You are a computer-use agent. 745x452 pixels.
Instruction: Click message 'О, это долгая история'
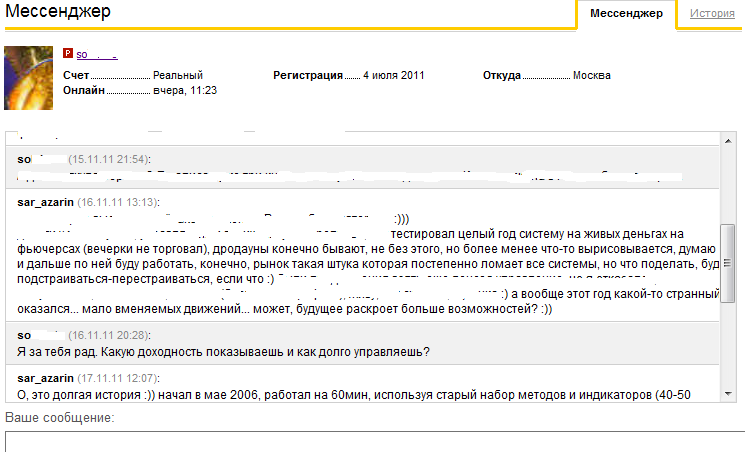(x=354, y=395)
